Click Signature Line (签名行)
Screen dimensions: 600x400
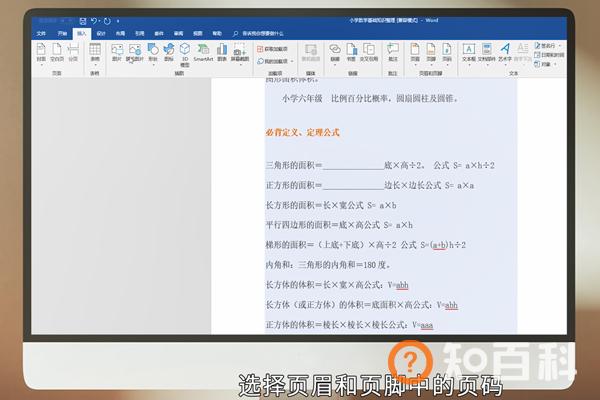[x=545, y=46]
